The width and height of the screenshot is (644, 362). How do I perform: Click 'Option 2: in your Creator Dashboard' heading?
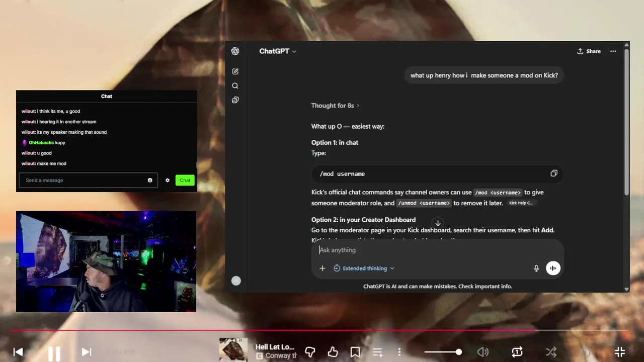tap(363, 220)
